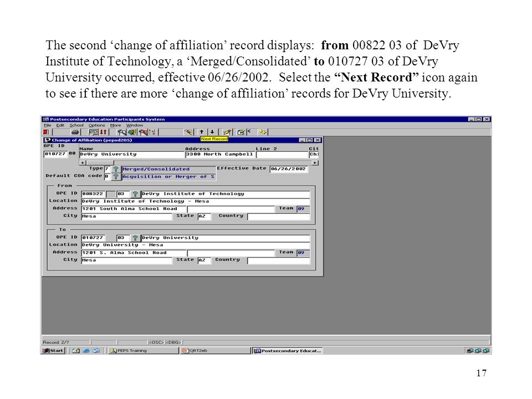Click the Default COA code field

coord(107,176)
